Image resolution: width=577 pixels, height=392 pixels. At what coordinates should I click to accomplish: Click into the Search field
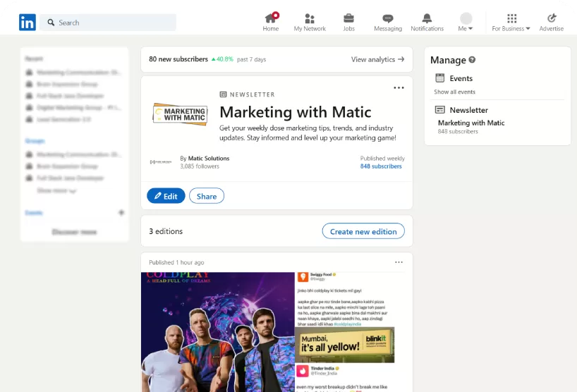click(108, 23)
